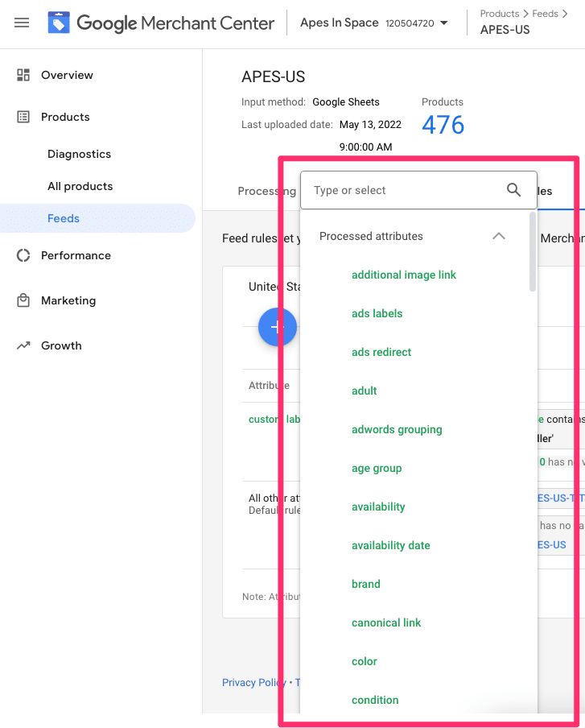Open Diagnostics under Products
The height and width of the screenshot is (728, 585).
coord(79,154)
